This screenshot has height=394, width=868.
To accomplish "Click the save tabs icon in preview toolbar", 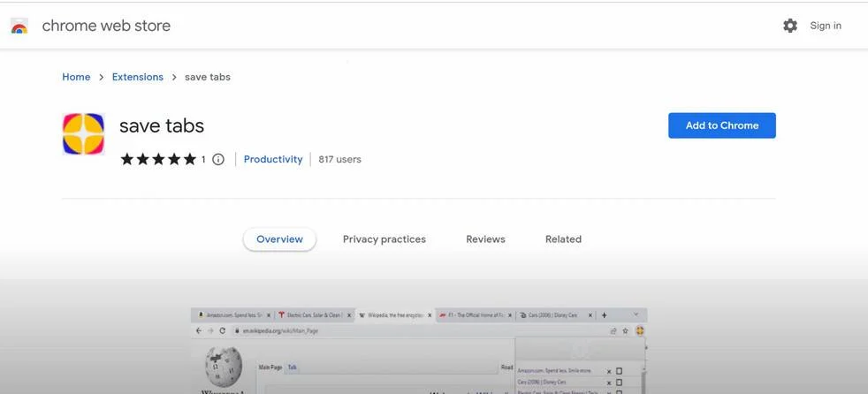I will [639, 331].
